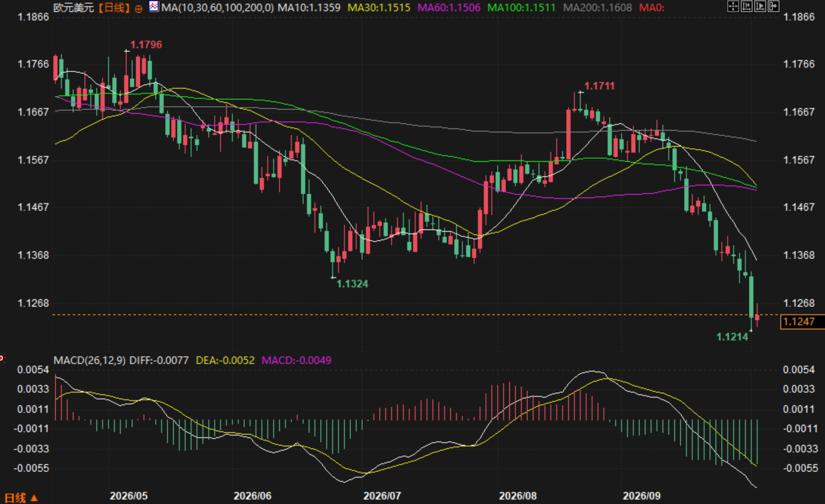The width and height of the screenshot is (825, 504).
Task: Select the MA200:1.1608 legend value
Action: [598, 8]
